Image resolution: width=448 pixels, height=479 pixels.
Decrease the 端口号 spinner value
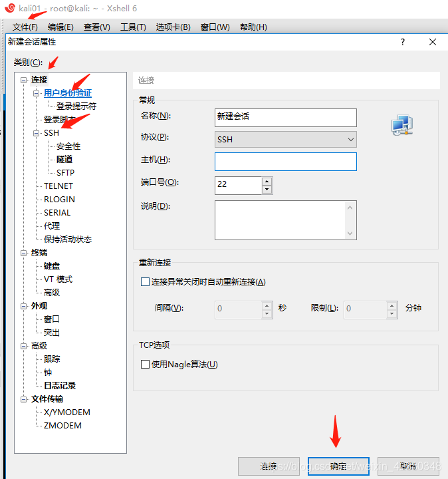pyautogui.click(x=267, y=190)
